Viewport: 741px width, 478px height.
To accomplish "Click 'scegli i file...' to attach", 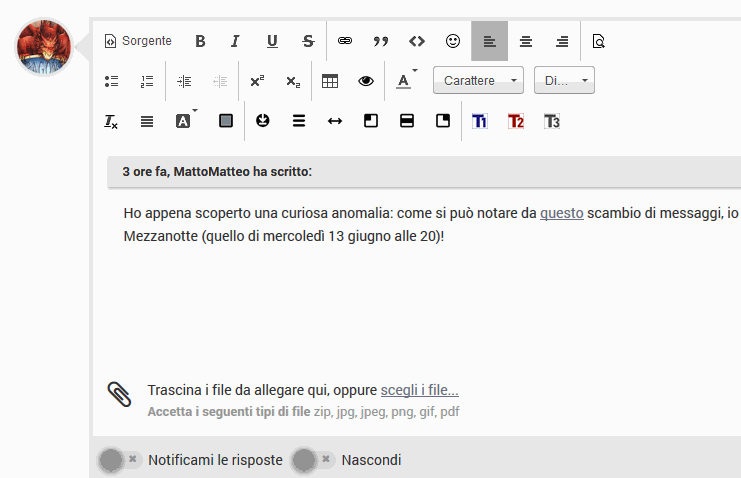I will 419,390.
